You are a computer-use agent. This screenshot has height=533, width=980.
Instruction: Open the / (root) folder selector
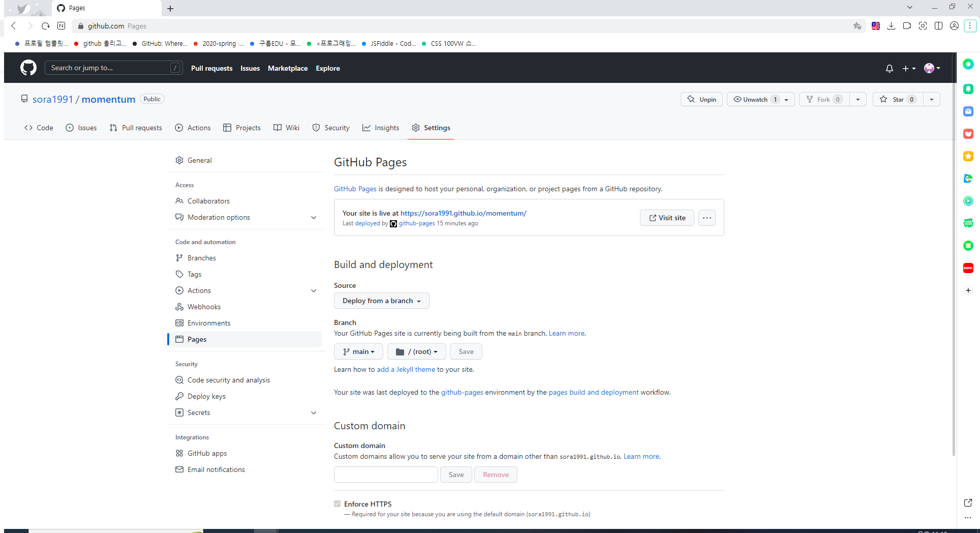(x=417, y=351)
